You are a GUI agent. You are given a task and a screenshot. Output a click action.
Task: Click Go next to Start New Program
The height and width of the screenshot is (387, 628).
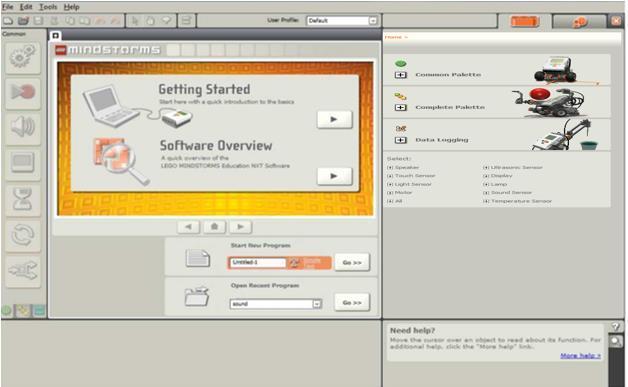(352, 263)
